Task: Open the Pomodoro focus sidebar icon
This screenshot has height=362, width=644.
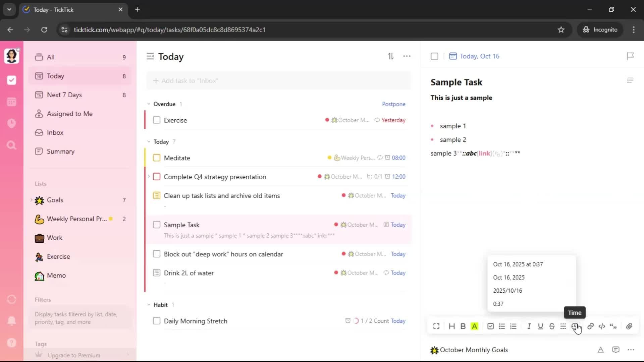Action: point(11,123)
